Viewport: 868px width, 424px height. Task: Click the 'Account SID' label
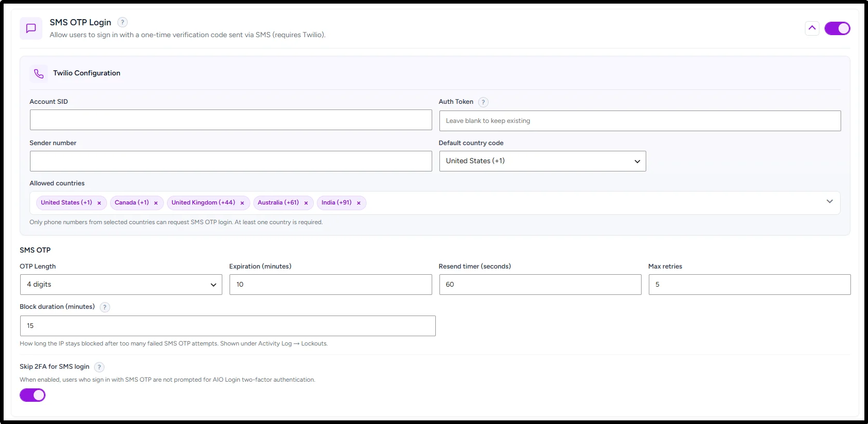tap(49, 102)
